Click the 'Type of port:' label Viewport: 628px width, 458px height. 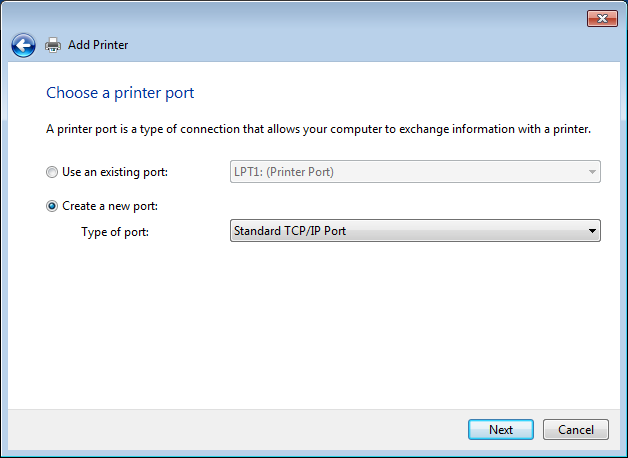114,231
